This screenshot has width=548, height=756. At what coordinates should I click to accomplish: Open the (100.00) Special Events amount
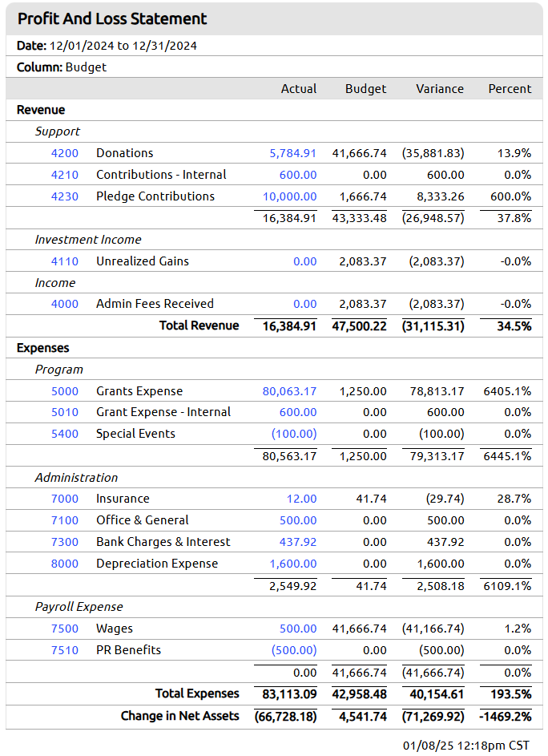coord(294,434)
